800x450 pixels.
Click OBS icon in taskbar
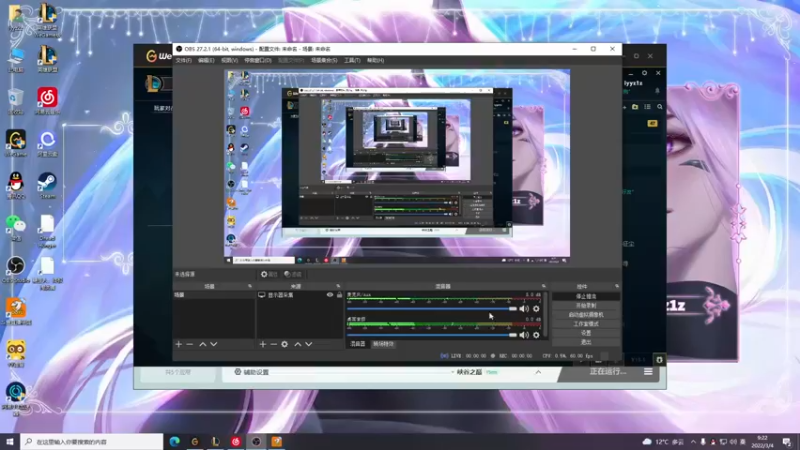coord(256,442)
